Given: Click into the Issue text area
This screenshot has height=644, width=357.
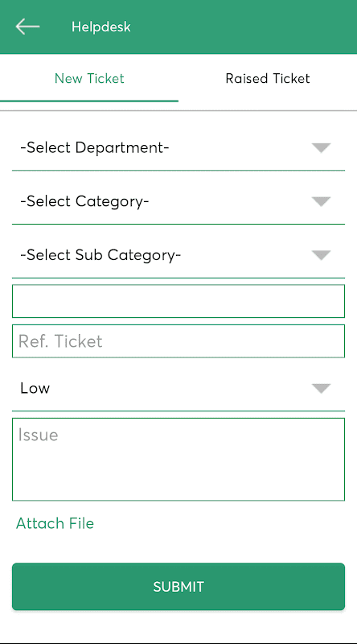Looking at the screenshot, I should [178, 460].
